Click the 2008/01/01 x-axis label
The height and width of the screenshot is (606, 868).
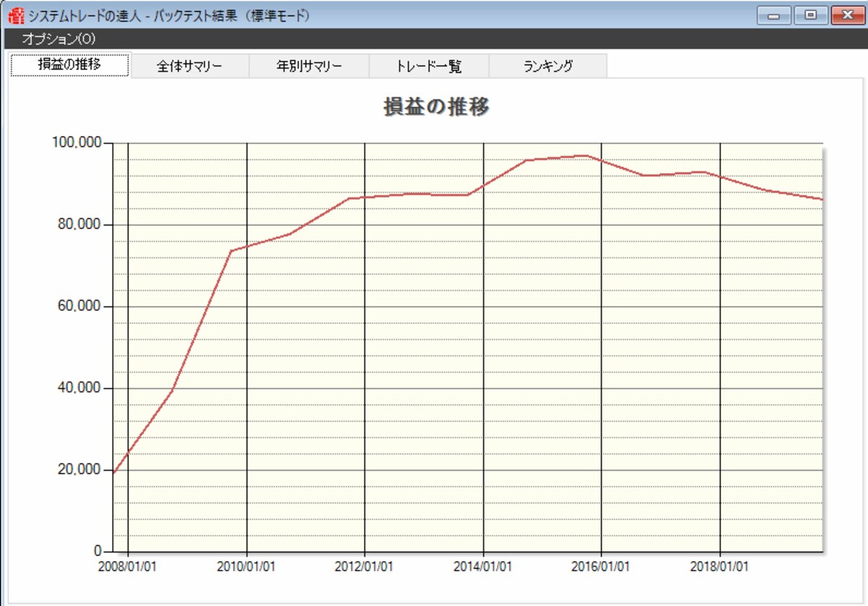[x=127, y=566]
